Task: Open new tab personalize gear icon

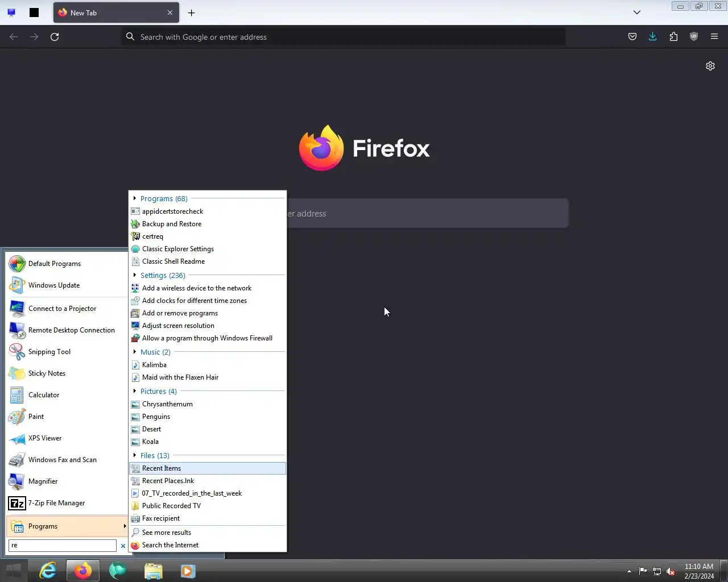Action: click(x=710, y=66)
